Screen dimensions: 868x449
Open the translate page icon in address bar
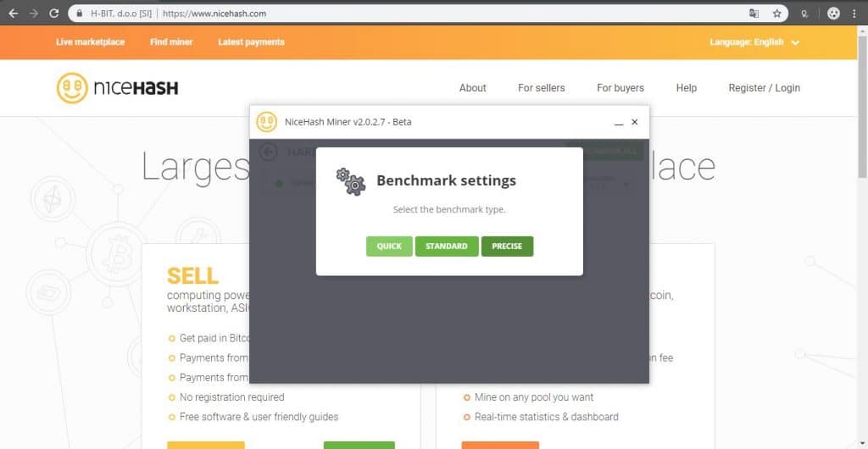pos(754,14)
